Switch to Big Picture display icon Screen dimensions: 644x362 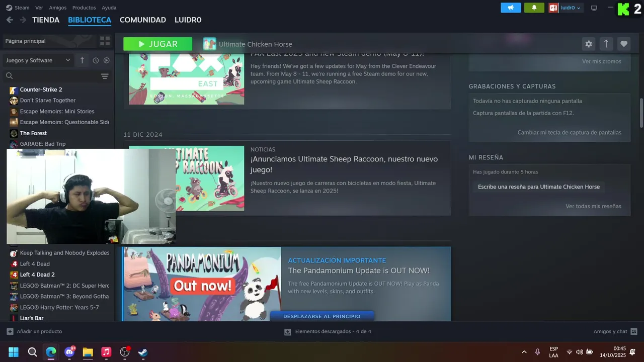coord(594,8)
